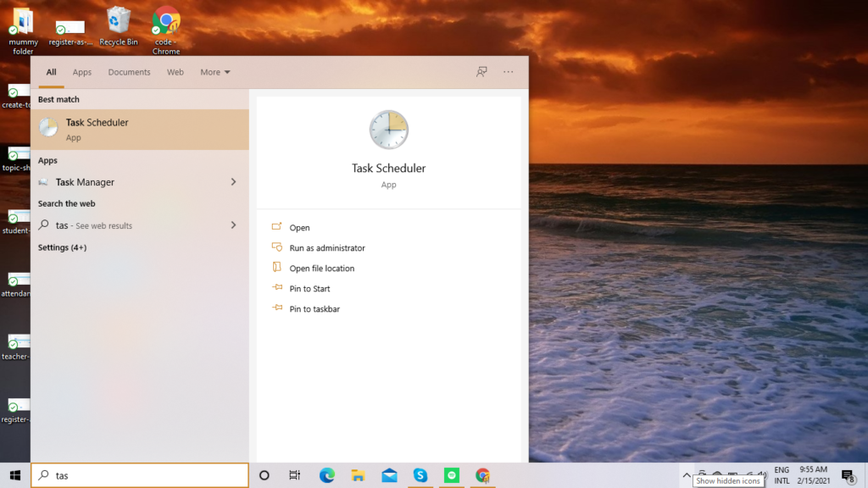Open the Windows Start menu button
This screenshot has width=868, height=488.
pos(15,475)
